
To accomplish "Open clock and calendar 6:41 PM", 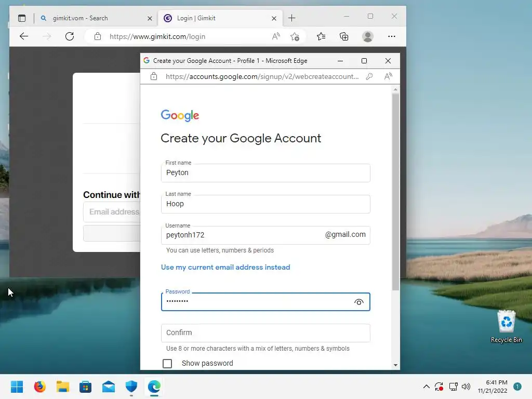I will pos(493,387).
